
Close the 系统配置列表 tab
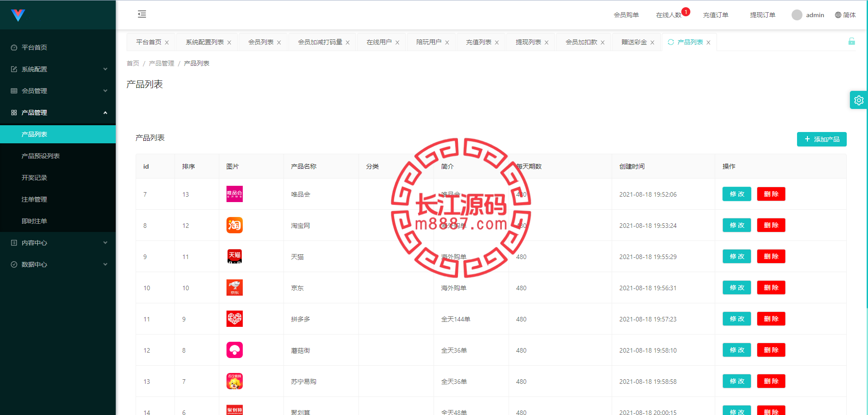[229, 42]
